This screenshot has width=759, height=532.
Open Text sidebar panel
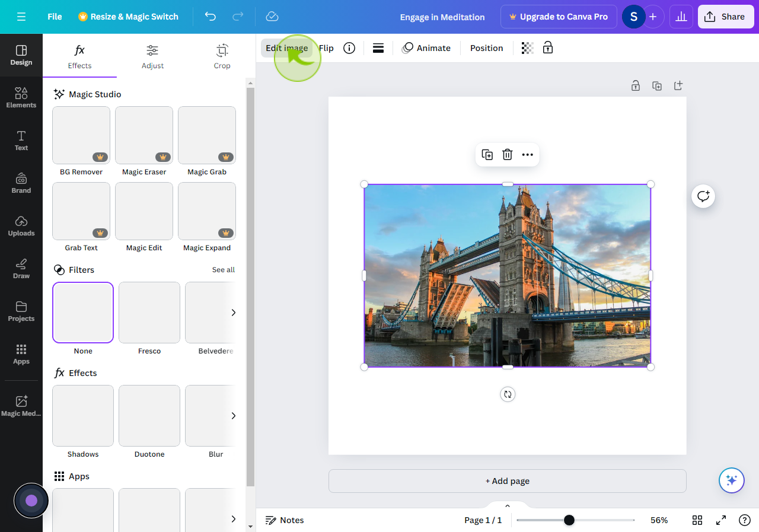[x=21, y=141]
